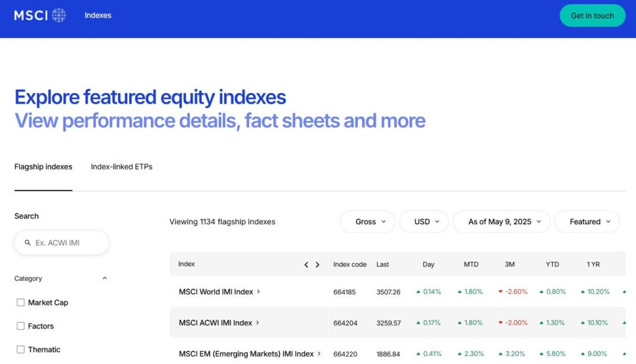Open the MSCI EM (Emerging Markets) IMI Index link

click(x=246, y=354)
